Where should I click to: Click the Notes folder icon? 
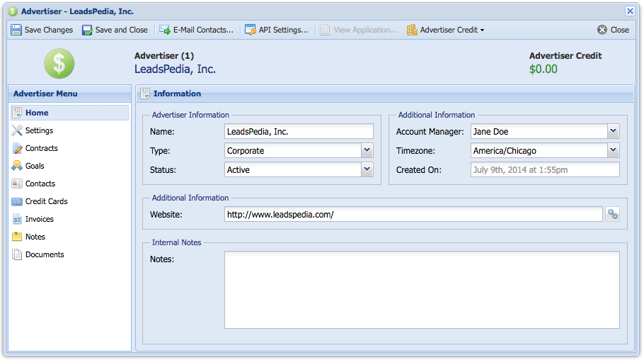(17, 237)
